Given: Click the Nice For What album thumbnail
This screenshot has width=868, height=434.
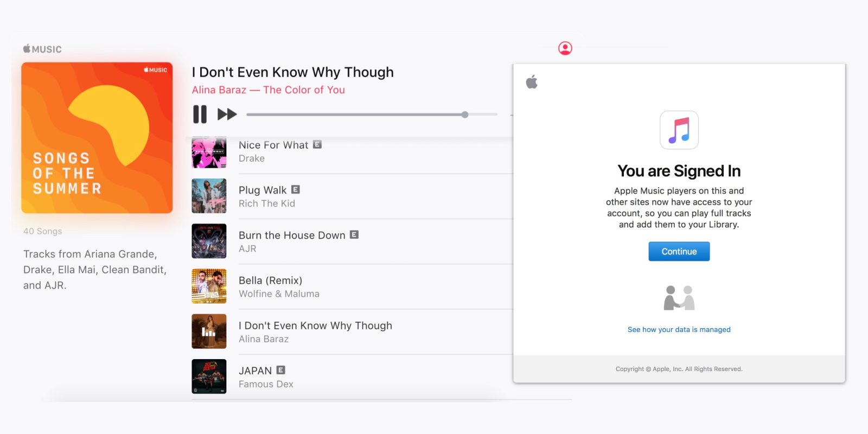Looking at the screenshot, I should 209,152.
